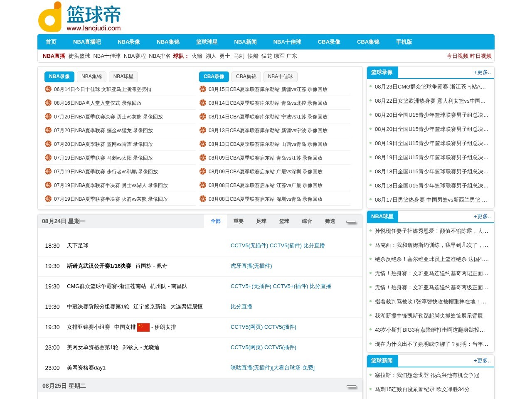Screen dimensions: 532x399
Task: Open 更多 in 篮球新闻 panel
Action: [x=482, y=361]
